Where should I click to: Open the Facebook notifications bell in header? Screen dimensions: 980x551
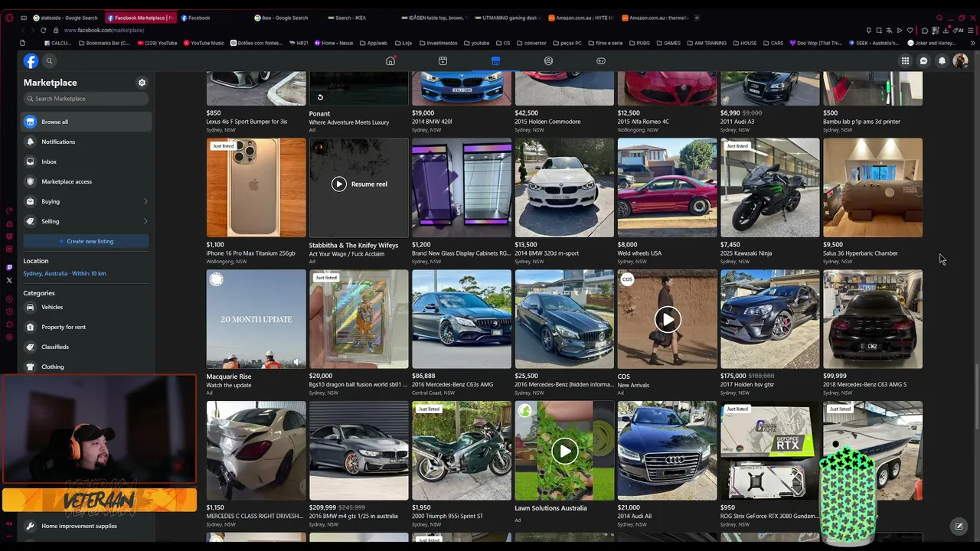pos(942,61)
